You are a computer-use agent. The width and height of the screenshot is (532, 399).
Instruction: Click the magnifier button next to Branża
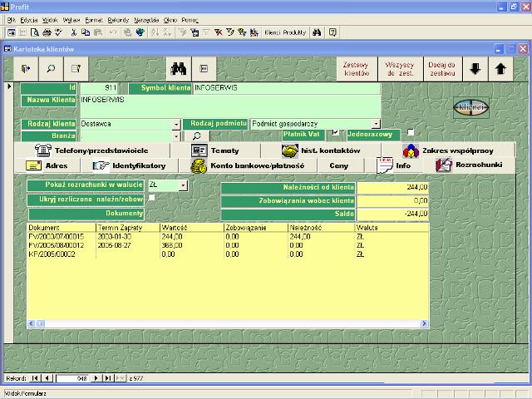click(196, 136)
